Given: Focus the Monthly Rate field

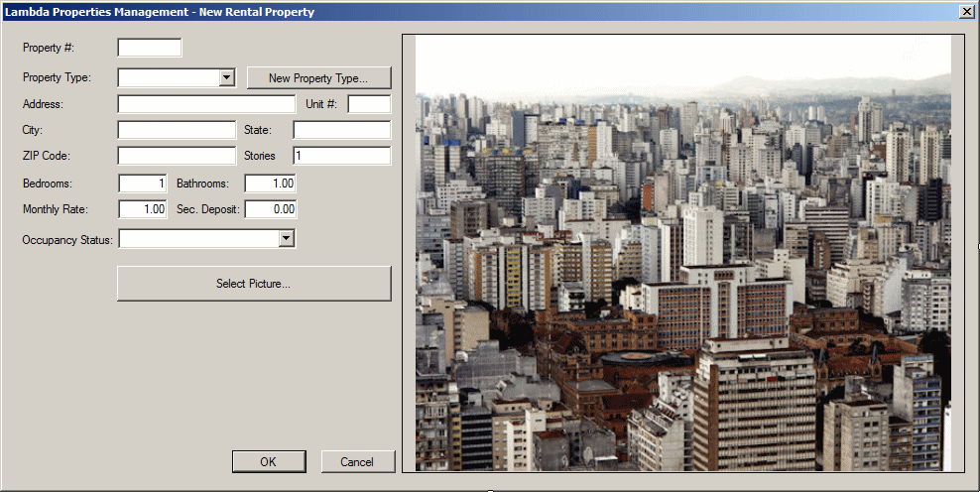Looking at the screenshot, I should (143, 209).
